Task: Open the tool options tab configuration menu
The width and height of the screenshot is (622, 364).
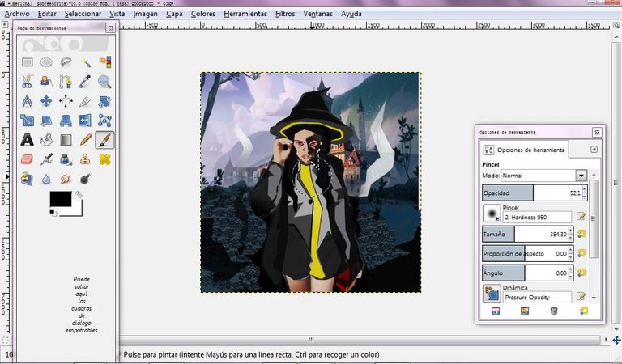Action: [594, 150]
